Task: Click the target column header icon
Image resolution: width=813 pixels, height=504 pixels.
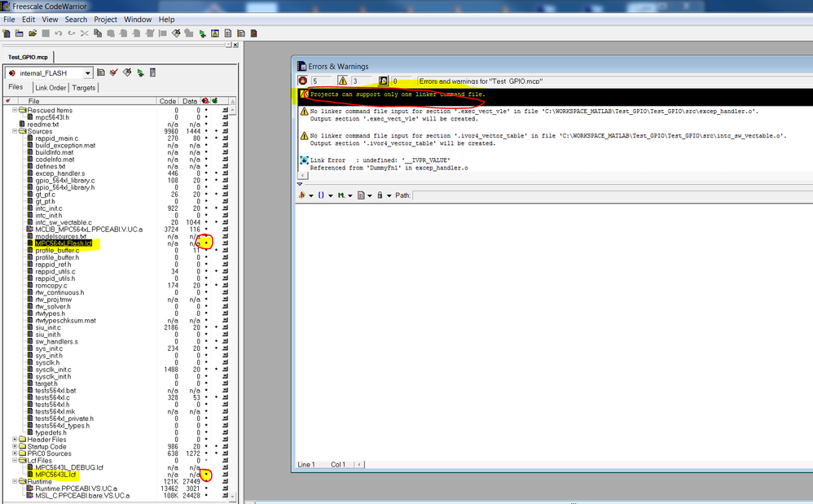Action: point(206,101)
